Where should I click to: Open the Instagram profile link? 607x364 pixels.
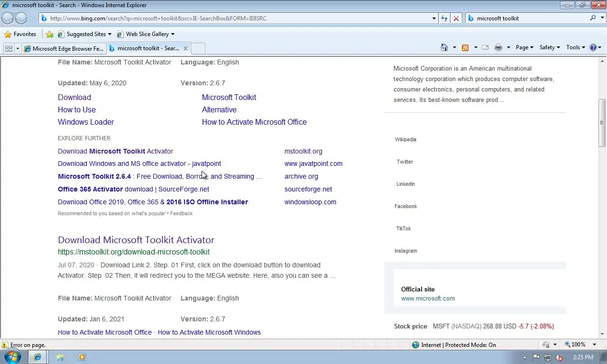coord(405,251)
